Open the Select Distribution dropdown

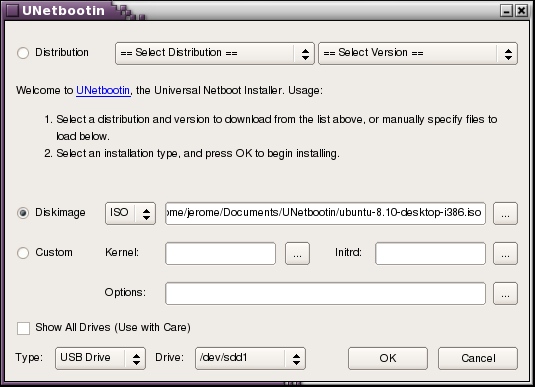(215, 53)
